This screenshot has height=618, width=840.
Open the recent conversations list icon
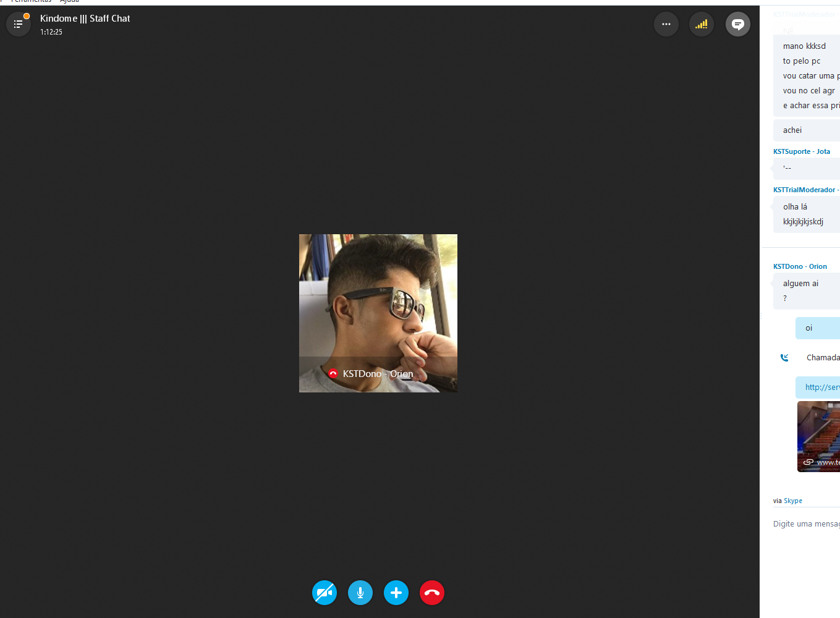click(x=19, y=24)
